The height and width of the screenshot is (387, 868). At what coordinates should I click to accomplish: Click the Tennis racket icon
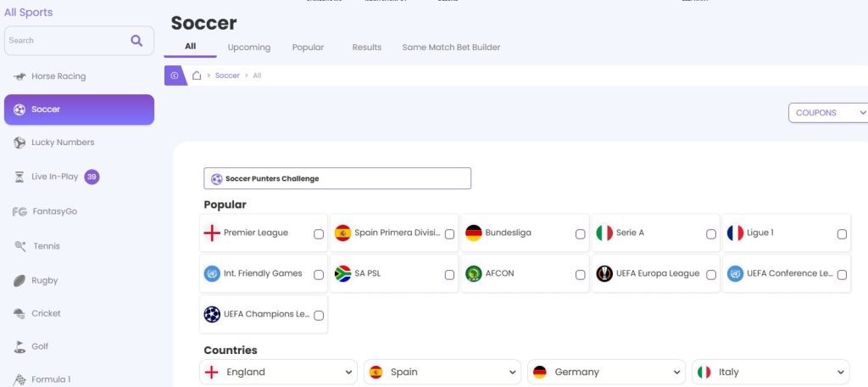pos(19,246)
